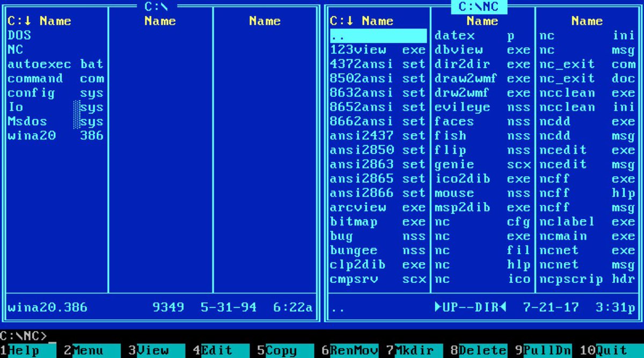Select the clp2dib exe file
This screenshot has height=358, width=644.
pyautogui.click(x=378, y=265)
